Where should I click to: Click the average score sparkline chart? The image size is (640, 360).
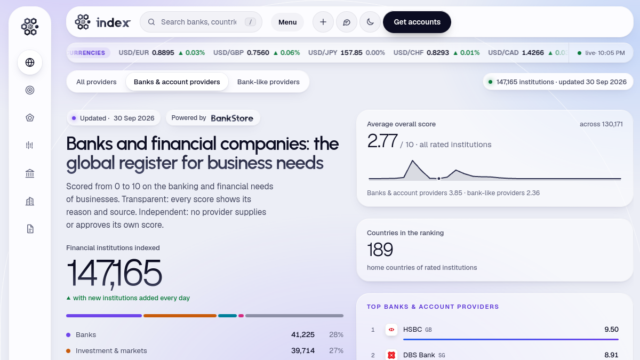(x=494, y=170)
